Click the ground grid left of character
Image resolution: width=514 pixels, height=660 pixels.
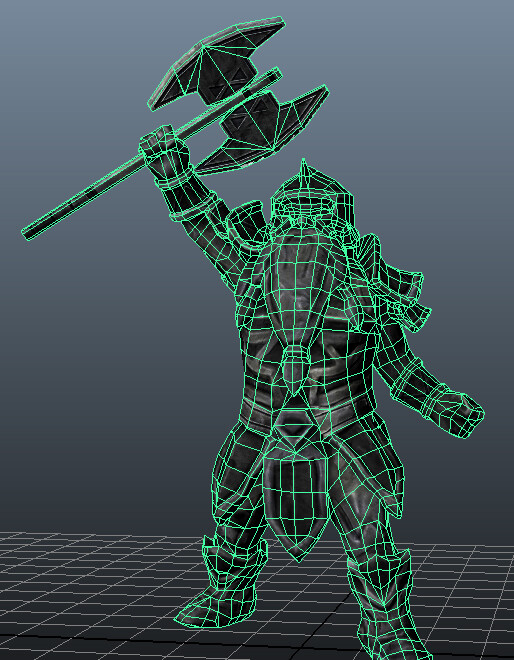(84, 589)
